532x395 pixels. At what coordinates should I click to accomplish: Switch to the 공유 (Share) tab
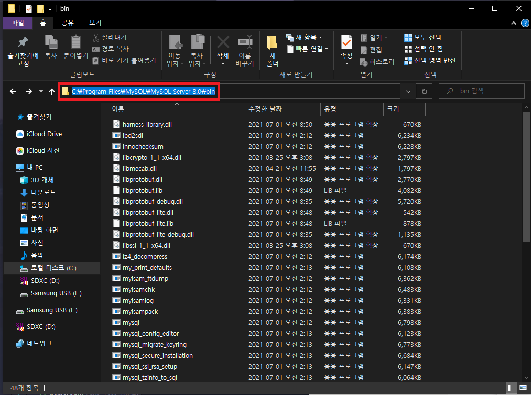pyautogui.click(x=67, y=23)
